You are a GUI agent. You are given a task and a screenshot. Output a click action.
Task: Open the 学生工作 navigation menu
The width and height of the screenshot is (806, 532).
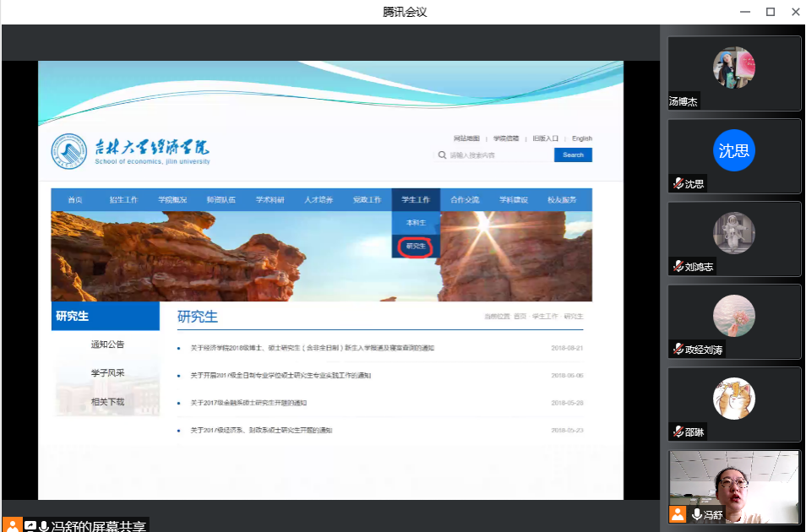[416, 200]
